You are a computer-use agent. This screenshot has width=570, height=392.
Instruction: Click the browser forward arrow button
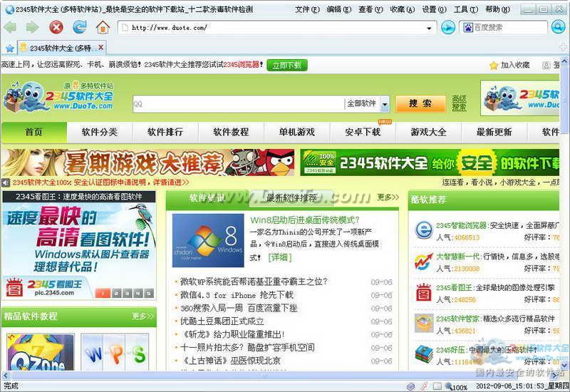tap(32, 27)
